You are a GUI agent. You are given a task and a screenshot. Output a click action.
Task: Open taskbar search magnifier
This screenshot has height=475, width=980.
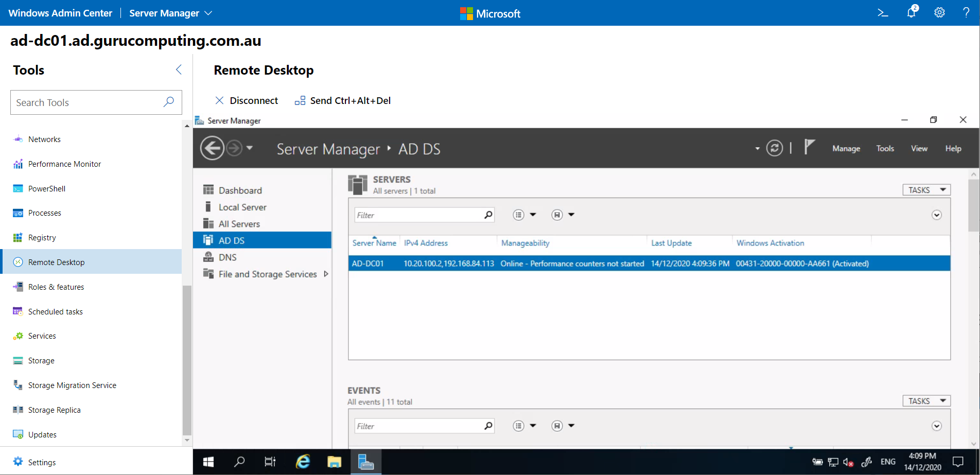239,462
